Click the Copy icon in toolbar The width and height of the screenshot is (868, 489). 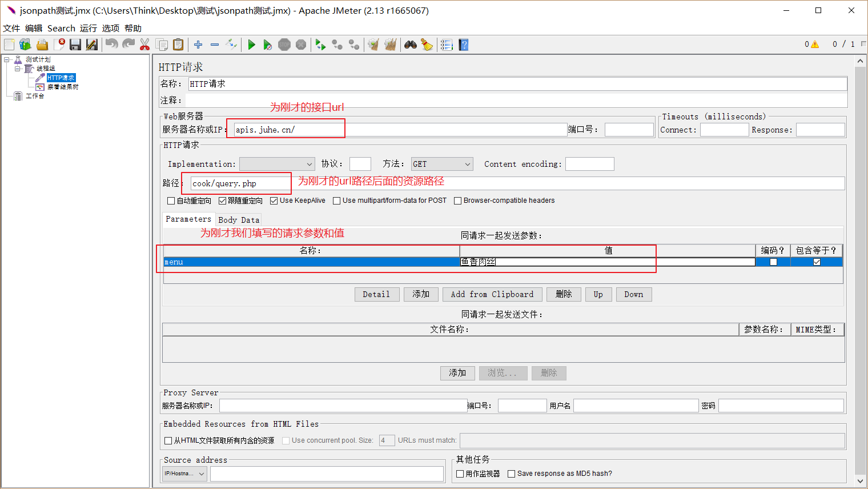click(x=162, y=45)
